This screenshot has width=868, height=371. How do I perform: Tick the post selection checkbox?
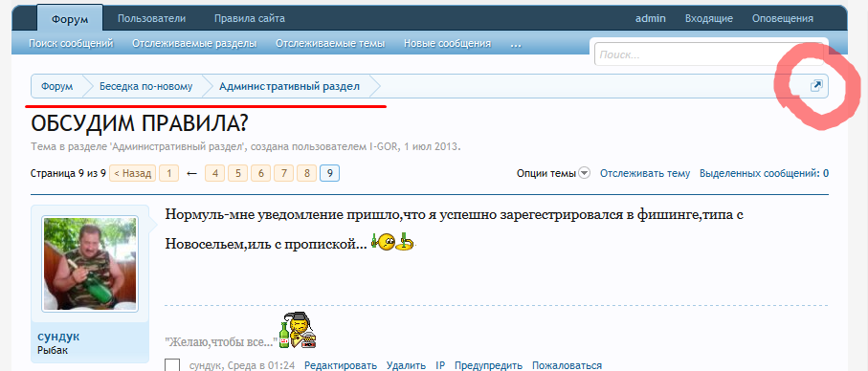coord(172,365)
